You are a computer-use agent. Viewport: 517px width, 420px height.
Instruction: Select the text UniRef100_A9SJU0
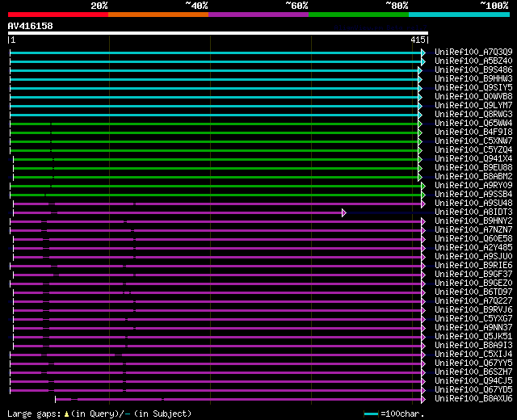(473, 257)
